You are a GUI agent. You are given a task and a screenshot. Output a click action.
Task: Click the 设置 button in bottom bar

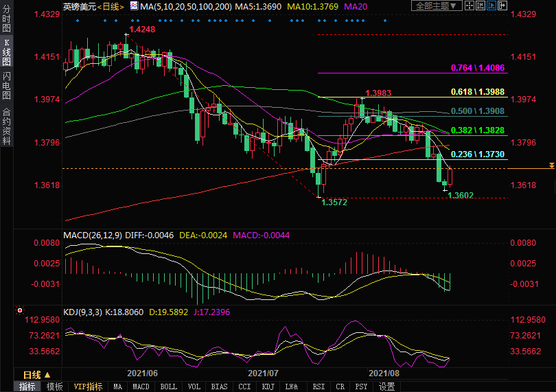[x=386, y=387]
